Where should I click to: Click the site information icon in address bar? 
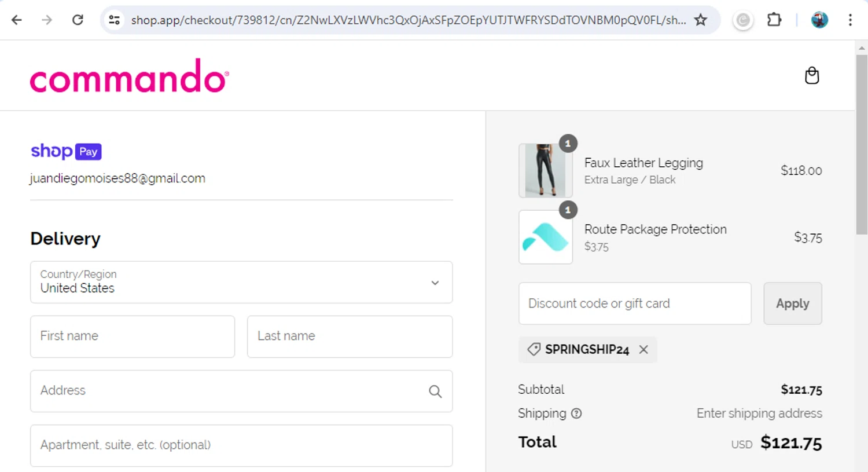(x=115, y=20)
